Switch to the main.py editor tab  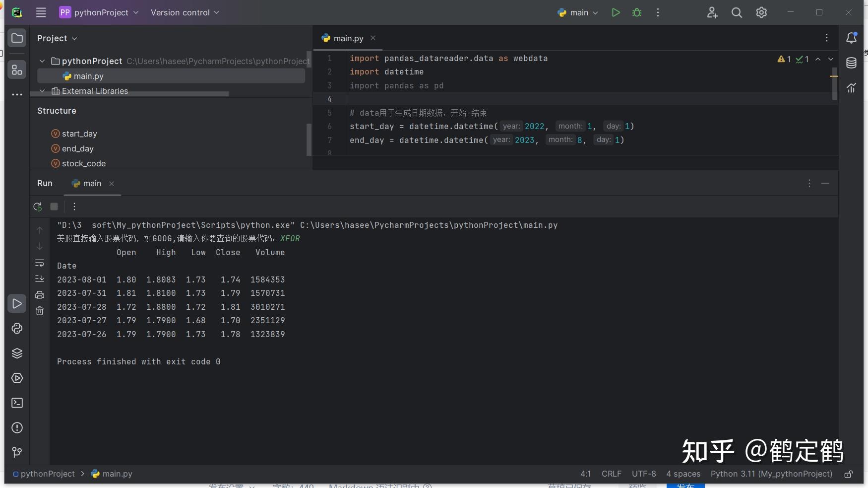click(x=348, y=38)
